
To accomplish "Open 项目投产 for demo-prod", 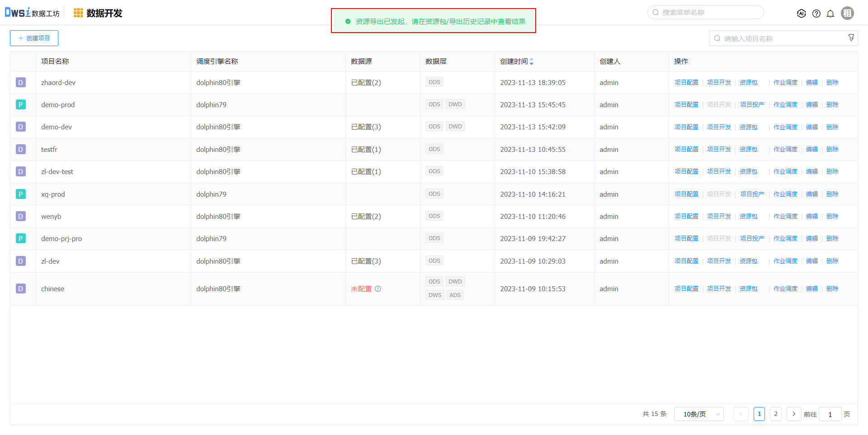I will coord(752,105).
